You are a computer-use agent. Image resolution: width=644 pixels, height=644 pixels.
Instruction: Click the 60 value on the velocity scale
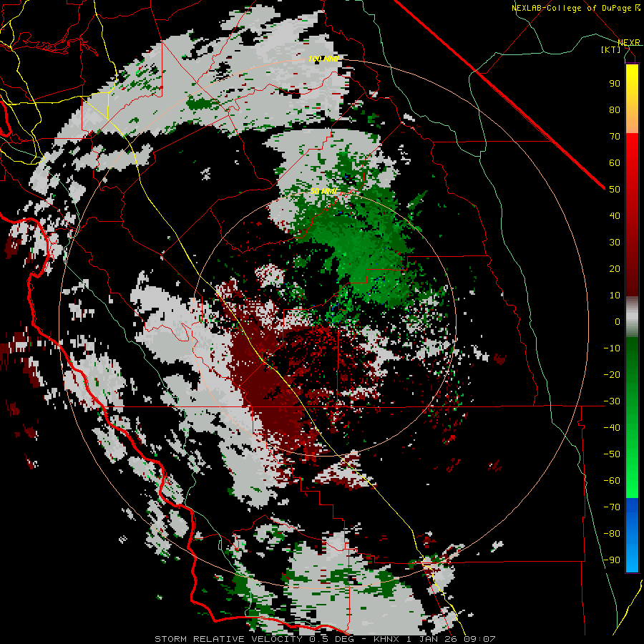(615, 162)
